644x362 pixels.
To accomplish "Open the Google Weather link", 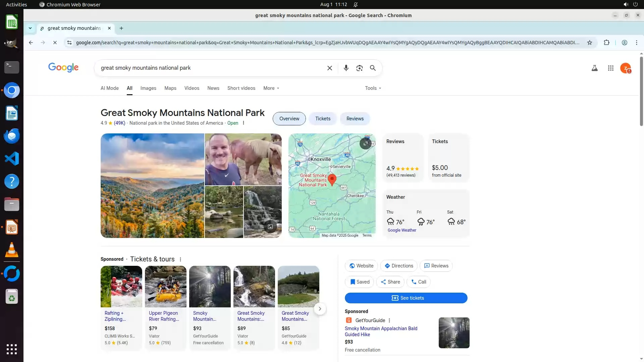I will click(x=402, y=230).
